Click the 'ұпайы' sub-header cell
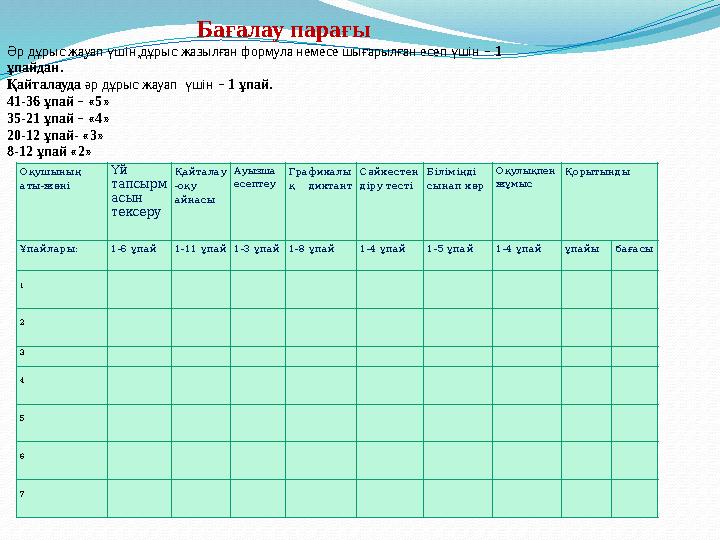Viewport: 720px width, 540px height. [586, 255]
